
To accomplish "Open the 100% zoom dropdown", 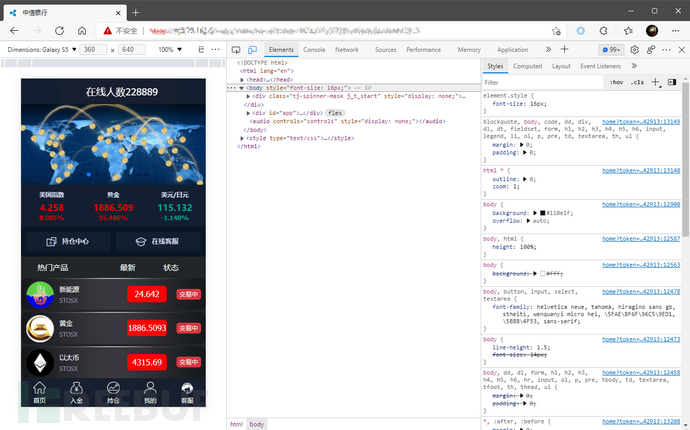I will coord(170,50).
